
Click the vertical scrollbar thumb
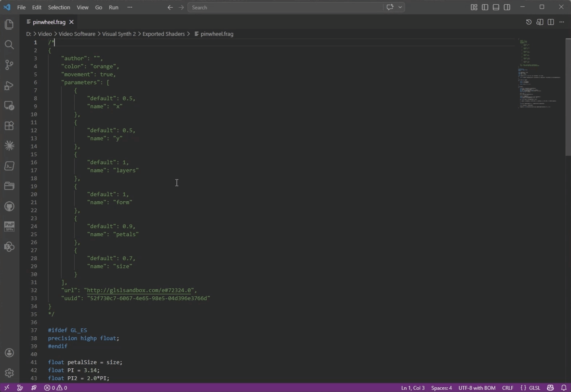[568, 97]
